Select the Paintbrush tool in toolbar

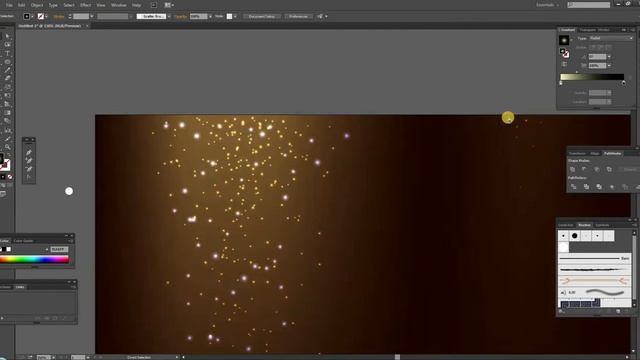7,70
